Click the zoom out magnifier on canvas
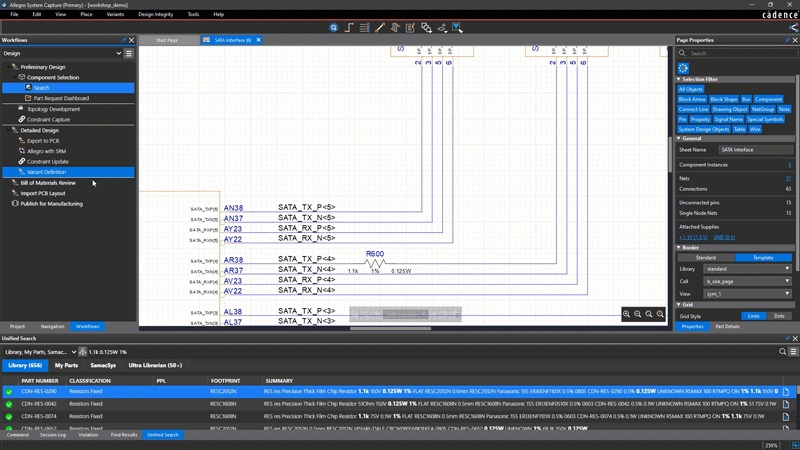800x450 pixels. coord(638,314)
